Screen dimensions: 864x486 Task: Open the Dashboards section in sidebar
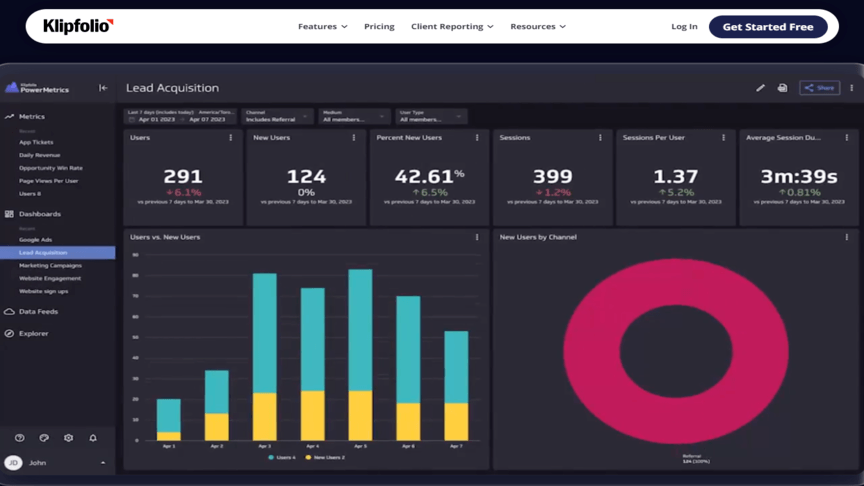[40, 214]
